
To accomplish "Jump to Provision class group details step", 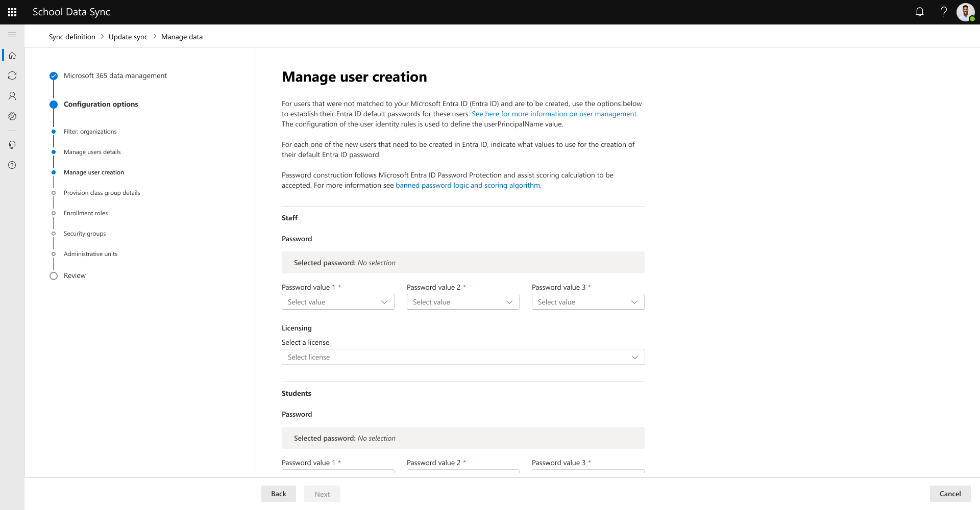I will point(102,193).
